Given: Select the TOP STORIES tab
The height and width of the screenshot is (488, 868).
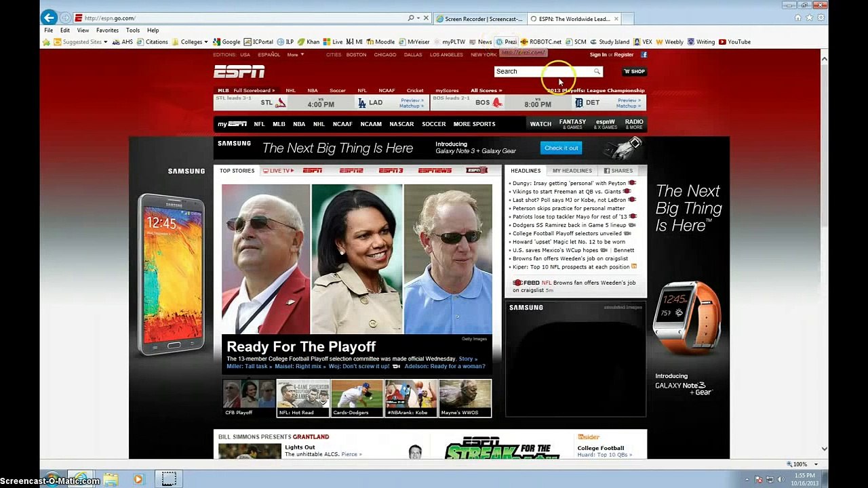Looking at the screenshot, I should (x=237, y=171).
